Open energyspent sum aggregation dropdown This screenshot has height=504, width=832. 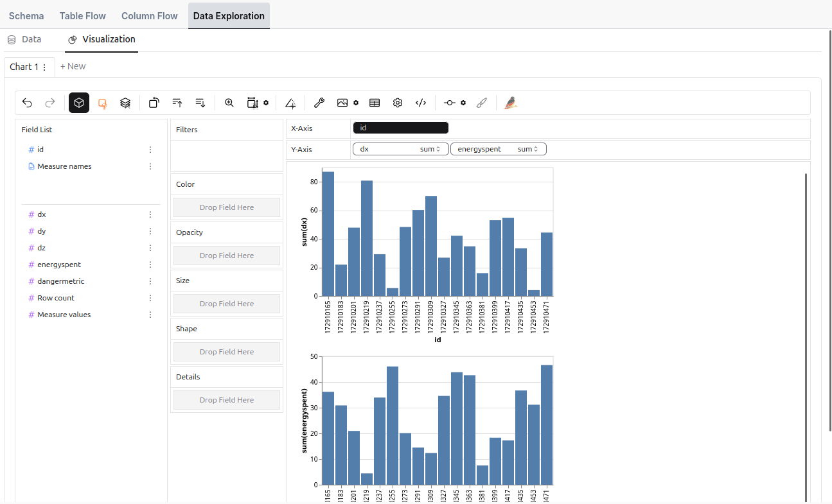[528, 149]
